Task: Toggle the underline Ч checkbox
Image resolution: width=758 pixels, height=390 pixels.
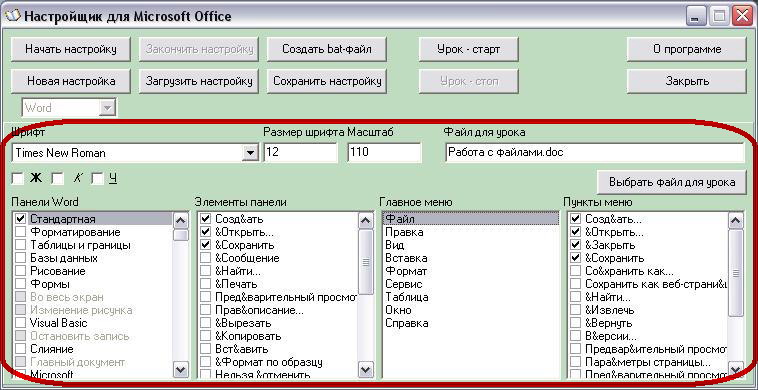Action: click(x=98, y=179)
